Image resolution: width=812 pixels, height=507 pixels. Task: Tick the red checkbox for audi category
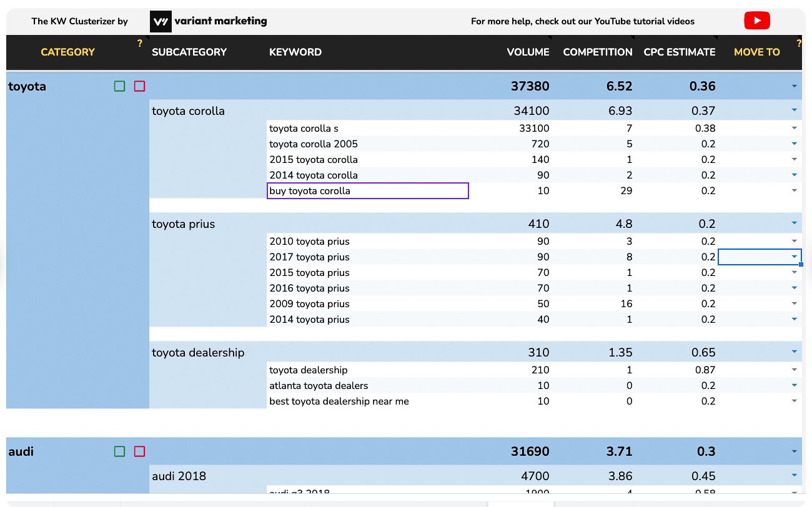[139, 451]
